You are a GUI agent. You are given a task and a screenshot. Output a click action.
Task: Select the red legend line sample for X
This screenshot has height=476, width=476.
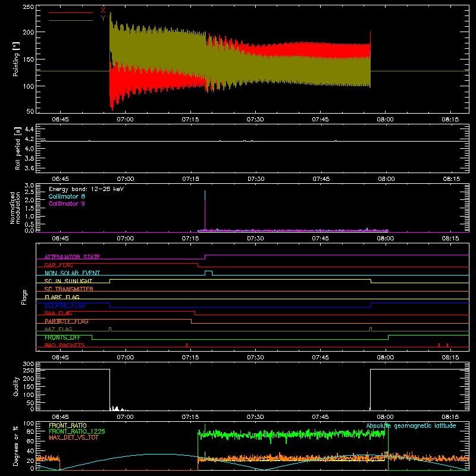pos(71,12)
